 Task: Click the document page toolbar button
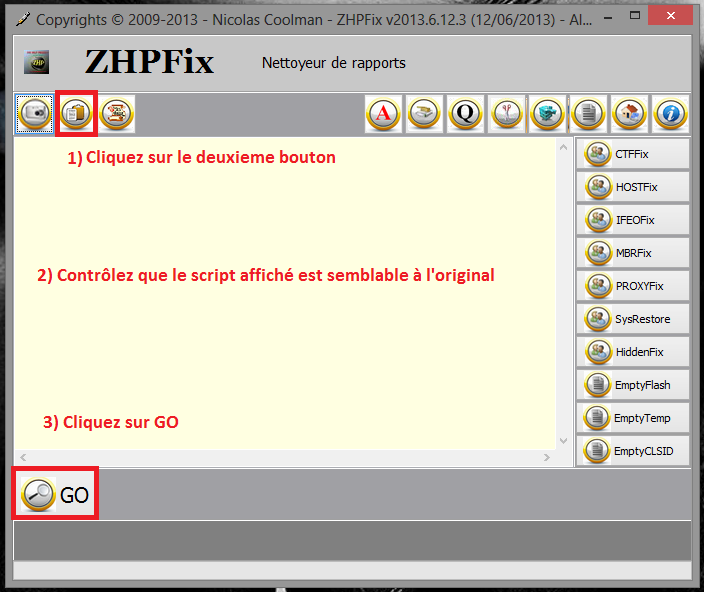coord(588,114)
